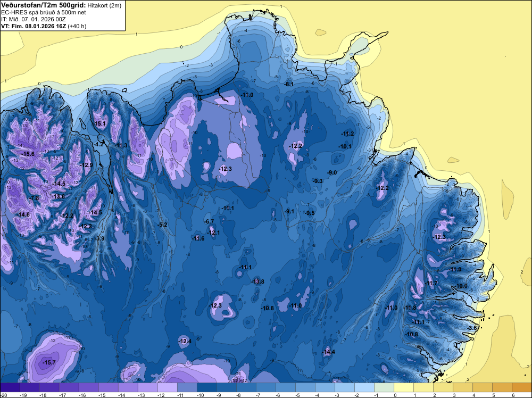Image resolution: width=532 pixels, height=398 pixels.
Task: Click the -11.6 temperature value
Action: point(198,238)
